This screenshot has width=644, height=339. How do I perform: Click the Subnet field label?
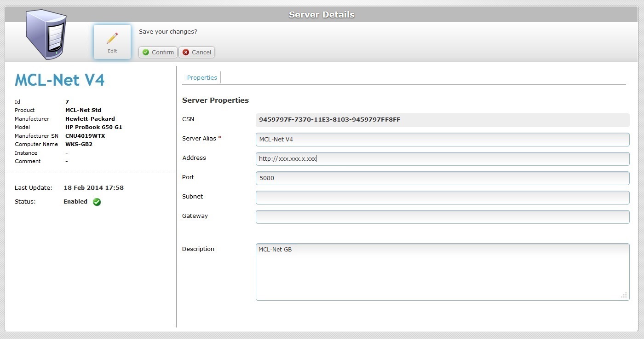tap(192, 197)
